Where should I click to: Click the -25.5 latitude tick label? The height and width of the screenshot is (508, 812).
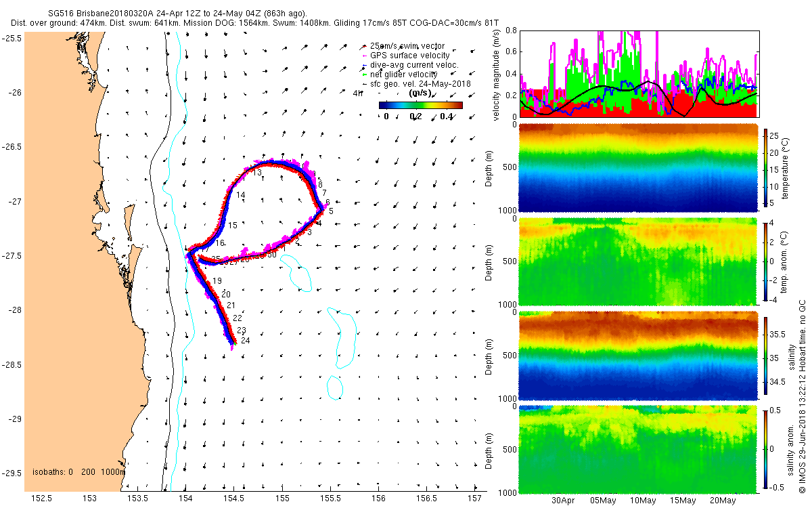[x=11, y=38]
